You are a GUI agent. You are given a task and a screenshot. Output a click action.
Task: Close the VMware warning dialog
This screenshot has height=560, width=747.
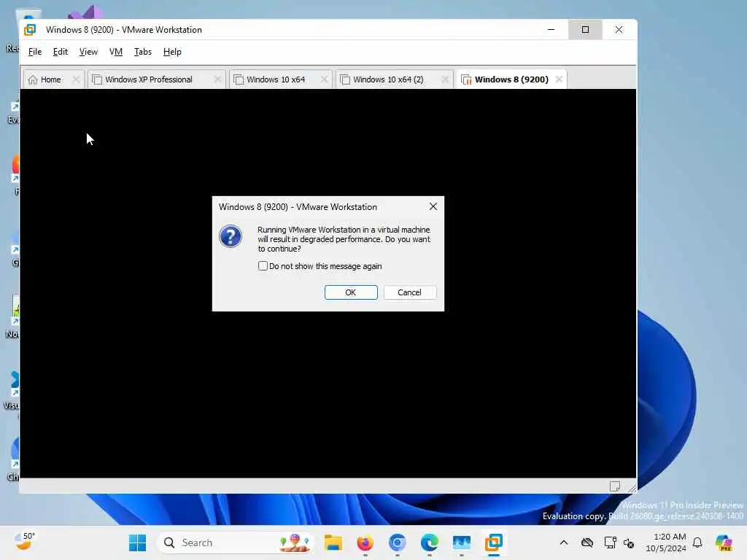[x=433, y=206]
